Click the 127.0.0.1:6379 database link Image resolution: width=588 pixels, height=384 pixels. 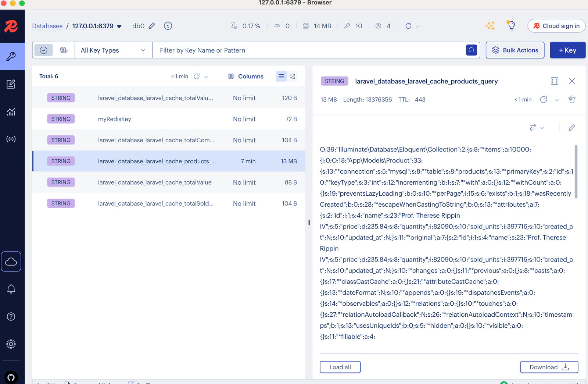point(93,26)
